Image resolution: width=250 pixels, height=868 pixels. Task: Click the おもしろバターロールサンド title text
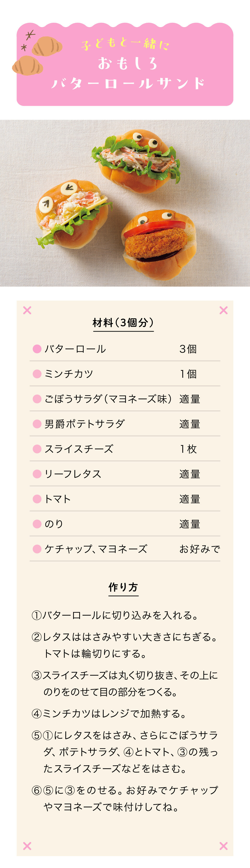pos(128,73)
